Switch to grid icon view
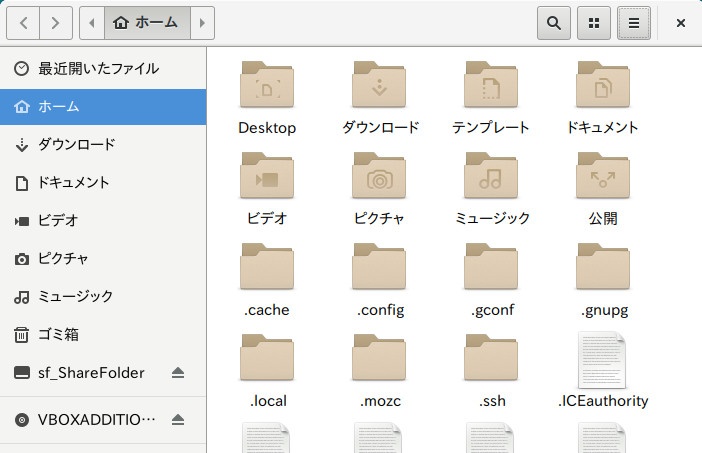This screenshot has width=702, height=453. tap(594, 23)
